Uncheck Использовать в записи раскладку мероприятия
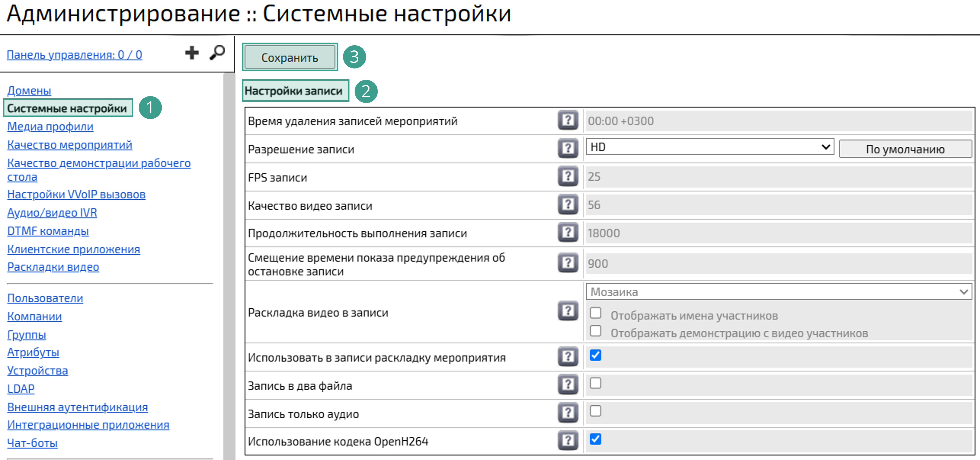Viewport: 980px width, 460px height. (x=595, y=355)
